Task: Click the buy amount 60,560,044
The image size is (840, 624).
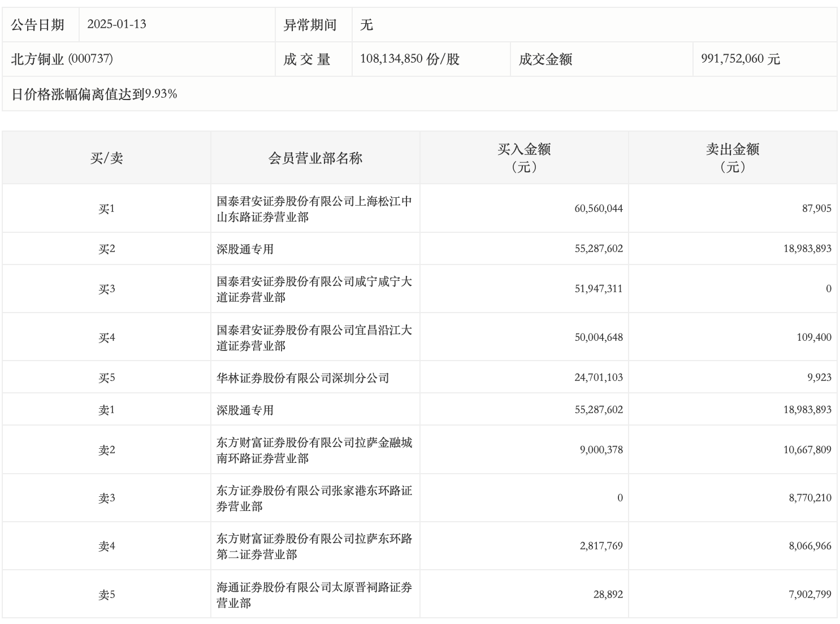Action: [598, 209]
